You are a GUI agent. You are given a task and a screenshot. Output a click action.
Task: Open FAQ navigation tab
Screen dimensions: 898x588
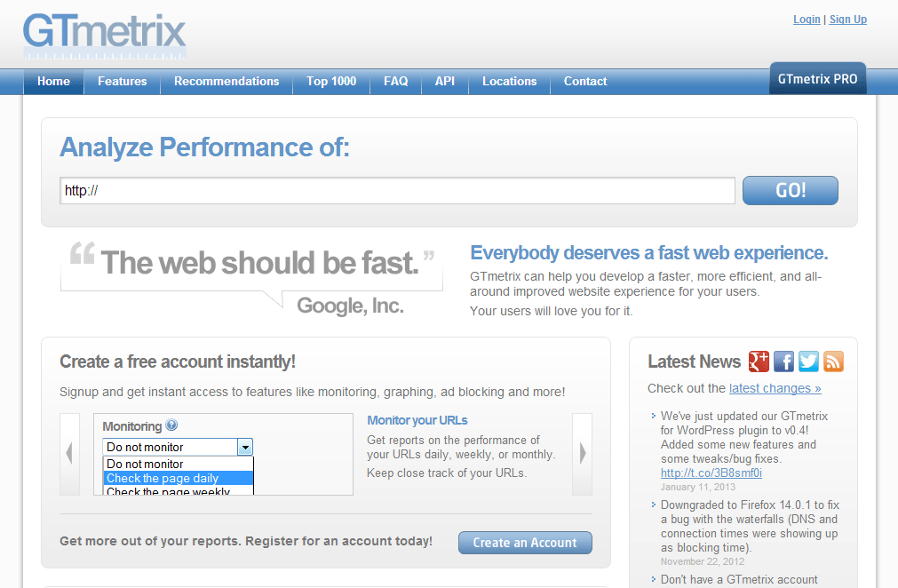(396, 82)
